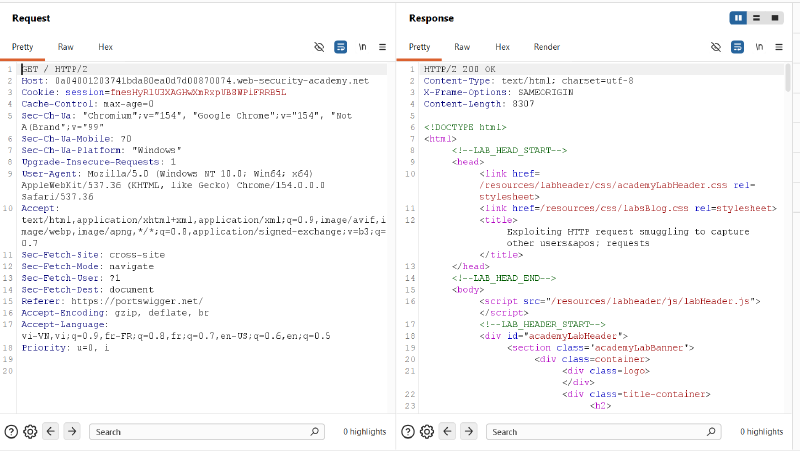Open settings gear below Response panel
This screenshot has height=451, width=800.
427,432
